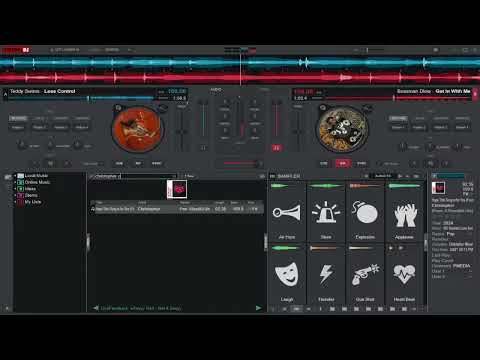Viewport: 480px width, 360px height.
Task: Expand the Local Music tree node
Action: click(x=15, y=176)
